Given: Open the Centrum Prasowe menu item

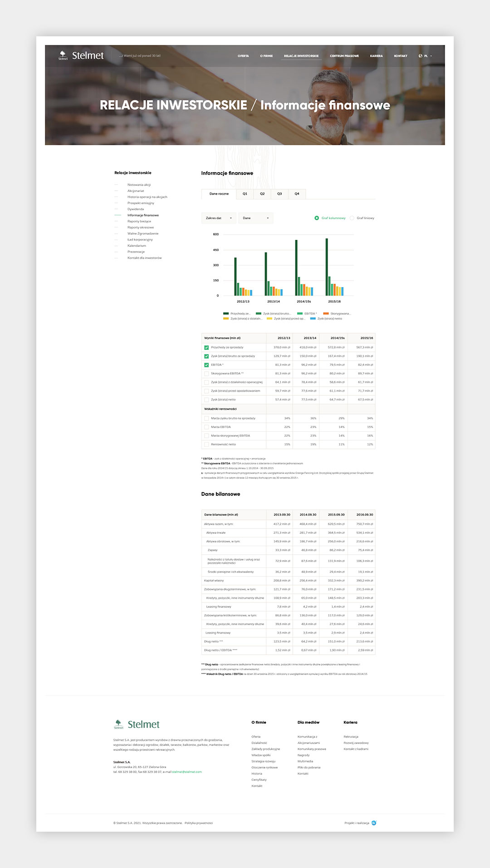Looking at the screenshot, I should tap(344, 56).
